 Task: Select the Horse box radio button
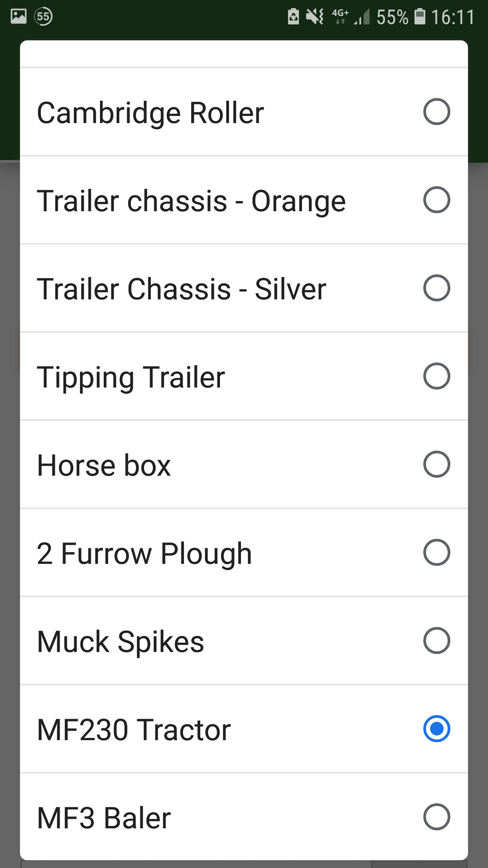(436, 464)
